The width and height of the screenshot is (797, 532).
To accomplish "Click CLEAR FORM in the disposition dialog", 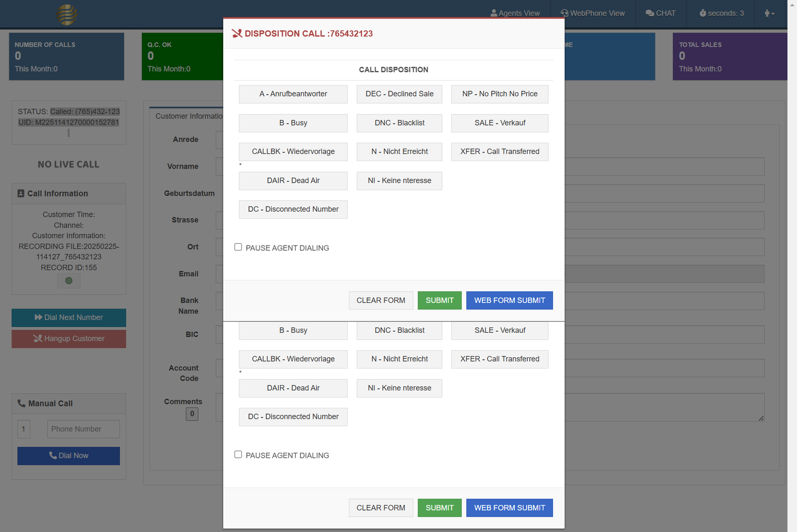I will tap(381, 300).
